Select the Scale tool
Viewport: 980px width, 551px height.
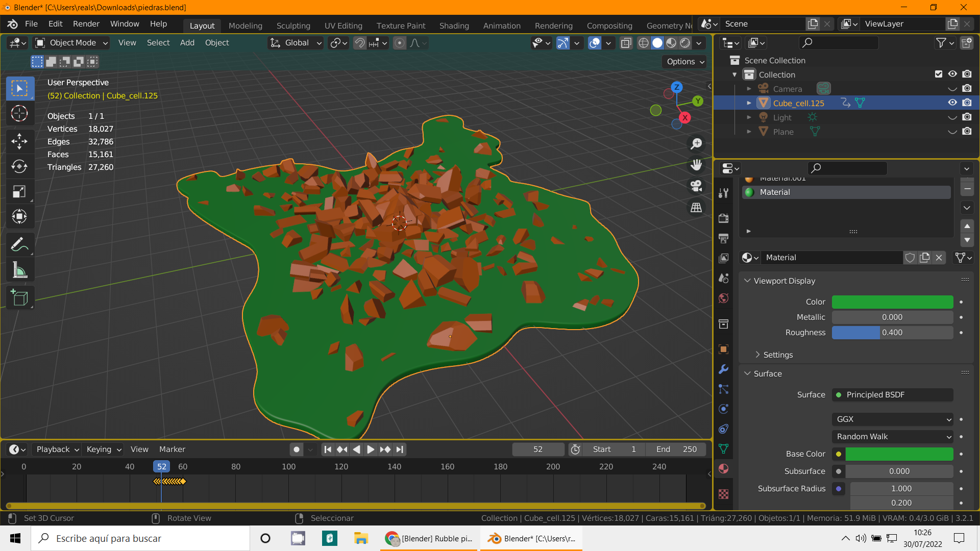19,192
